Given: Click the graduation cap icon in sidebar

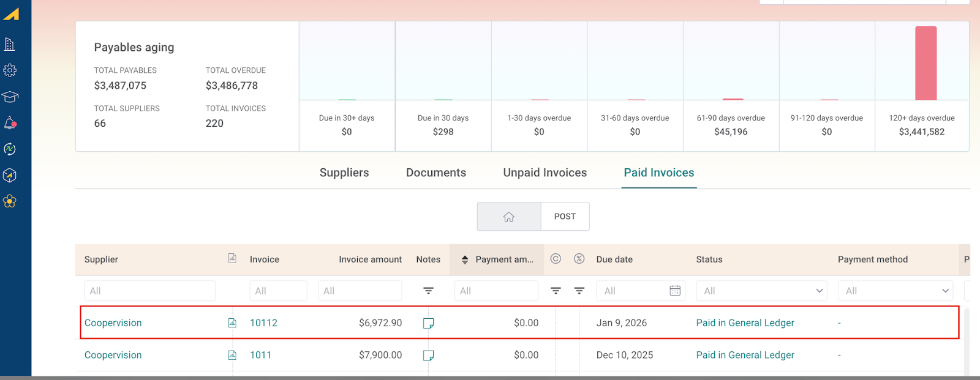Looking at the screenshot, I should [x=10, y=97].
